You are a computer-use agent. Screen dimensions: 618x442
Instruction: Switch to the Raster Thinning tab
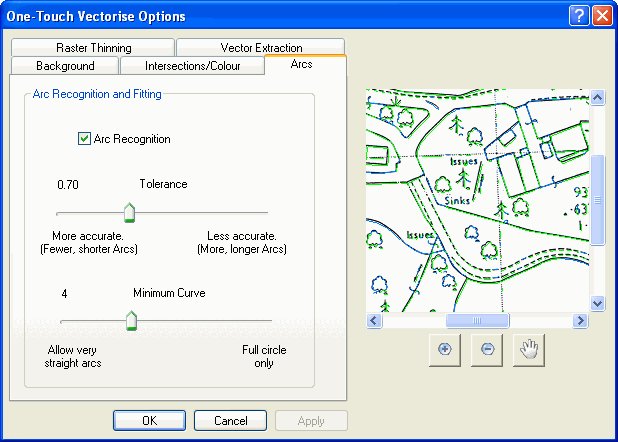click(93, 48)
